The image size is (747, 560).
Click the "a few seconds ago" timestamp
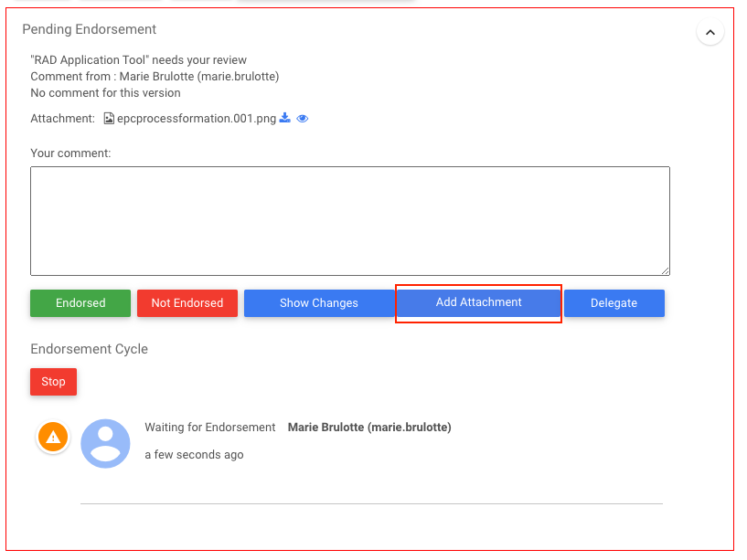194,454
